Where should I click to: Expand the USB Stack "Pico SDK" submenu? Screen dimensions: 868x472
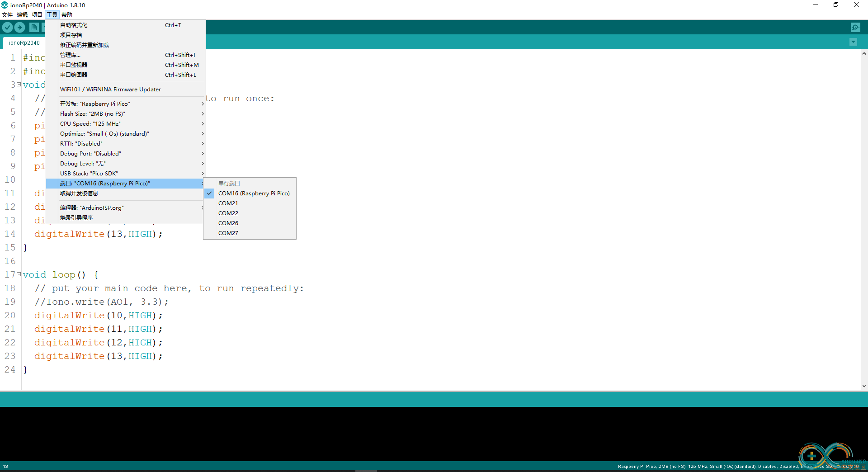tap(126, 174)
